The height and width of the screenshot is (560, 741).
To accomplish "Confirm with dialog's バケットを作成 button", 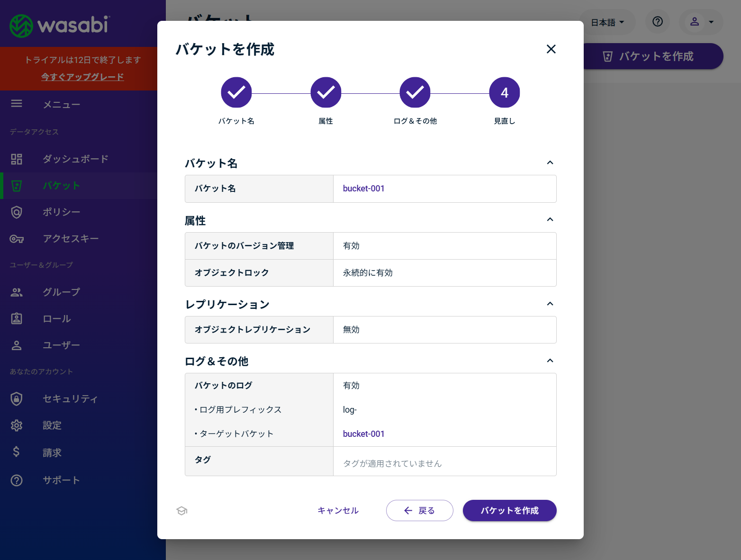I will click(x=510, y=511).
